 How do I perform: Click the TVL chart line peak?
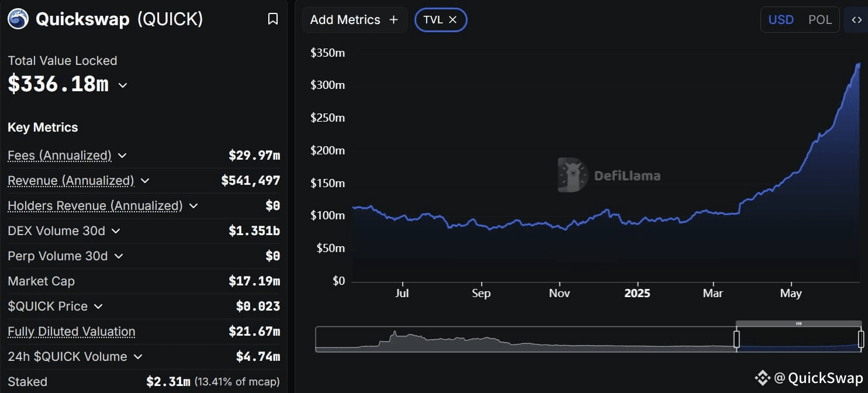click(x=859, y=64)
